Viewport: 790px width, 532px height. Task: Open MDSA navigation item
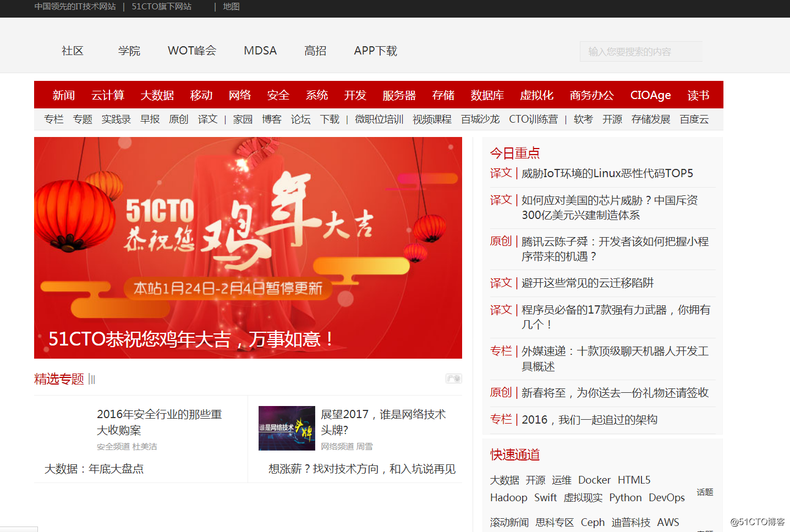tap(260, 51)
